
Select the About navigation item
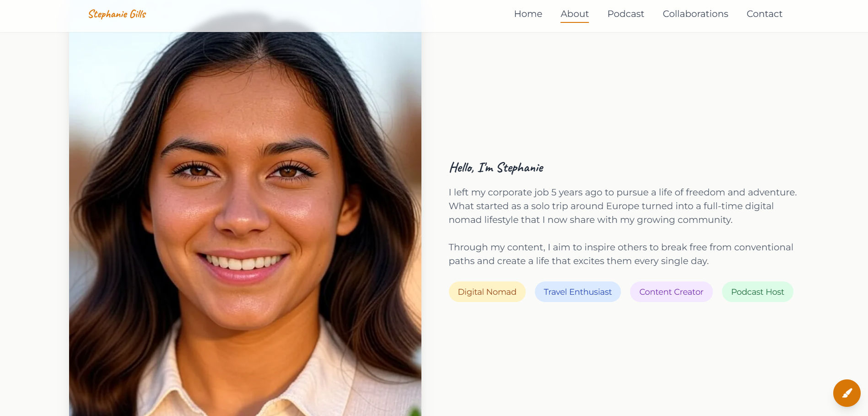coord(575,14)
